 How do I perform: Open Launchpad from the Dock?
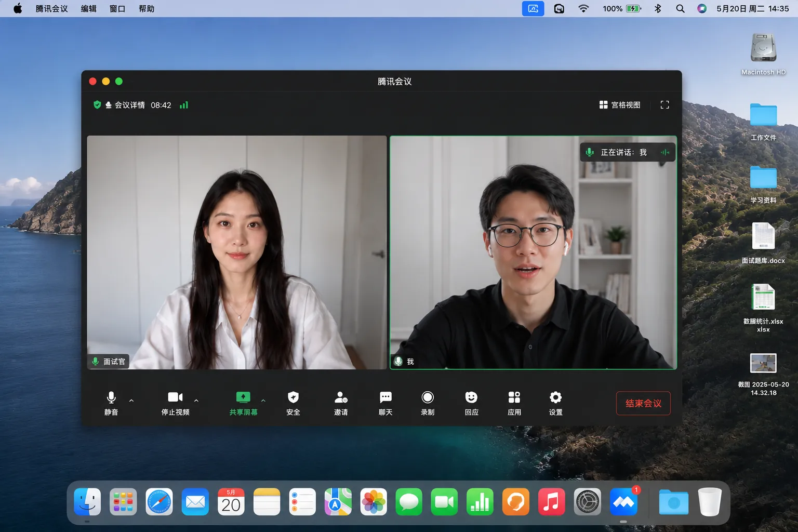tap(123, 502)
